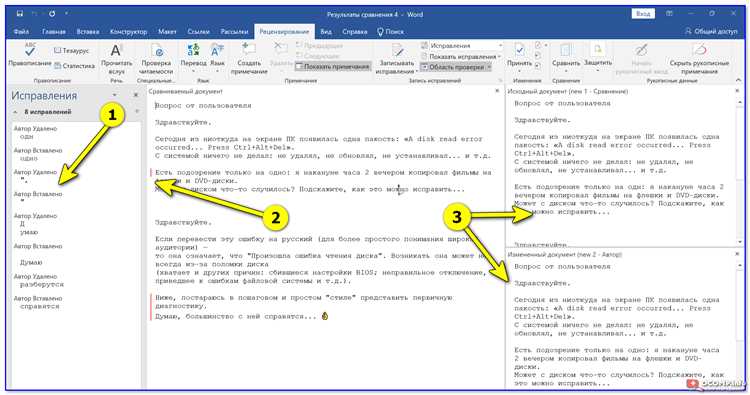Select revision 'Автор Удалено разберутся'
Image resolution: width=750 pixels, height=395 pixels.
39,280
